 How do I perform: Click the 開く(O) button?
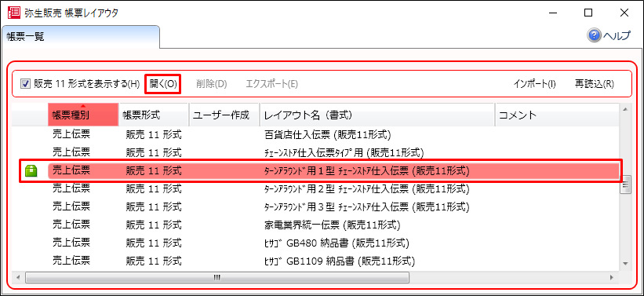(163, 84)
